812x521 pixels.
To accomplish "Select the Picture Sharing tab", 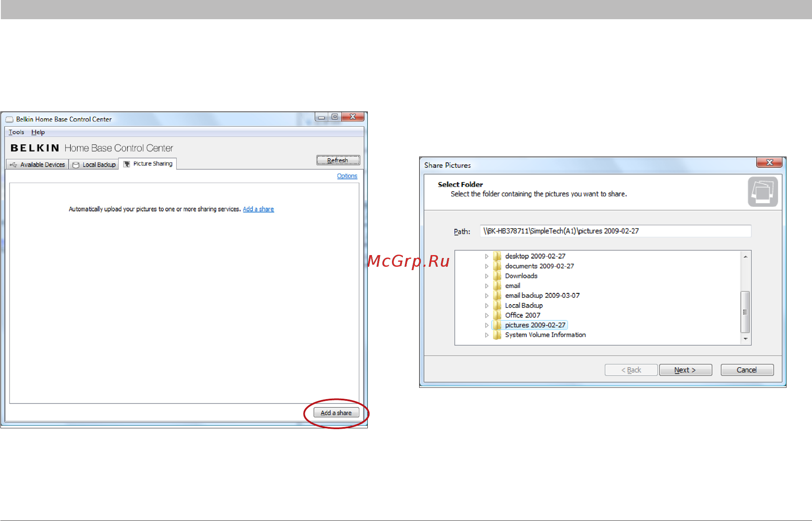I will click(x=148, y=164).
